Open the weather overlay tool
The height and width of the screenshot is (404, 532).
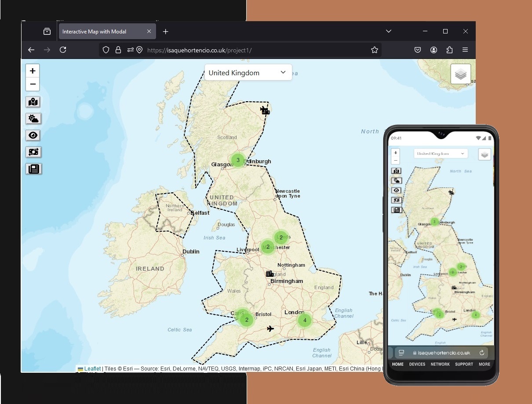click(33, 118)
